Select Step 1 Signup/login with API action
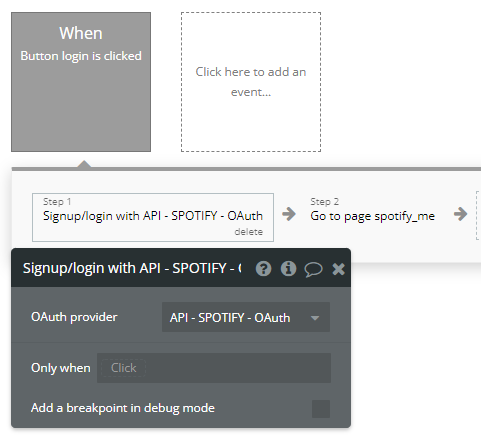The width and height of the screenshot is (481, 448). (153, 217)
